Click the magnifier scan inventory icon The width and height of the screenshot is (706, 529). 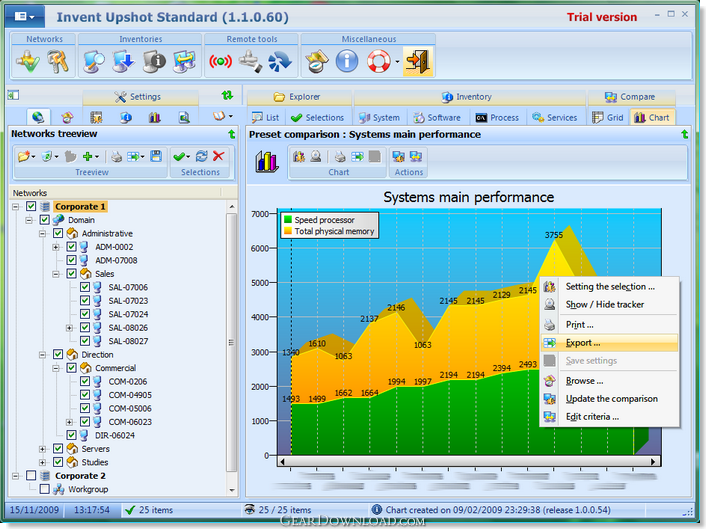(94, 61)
